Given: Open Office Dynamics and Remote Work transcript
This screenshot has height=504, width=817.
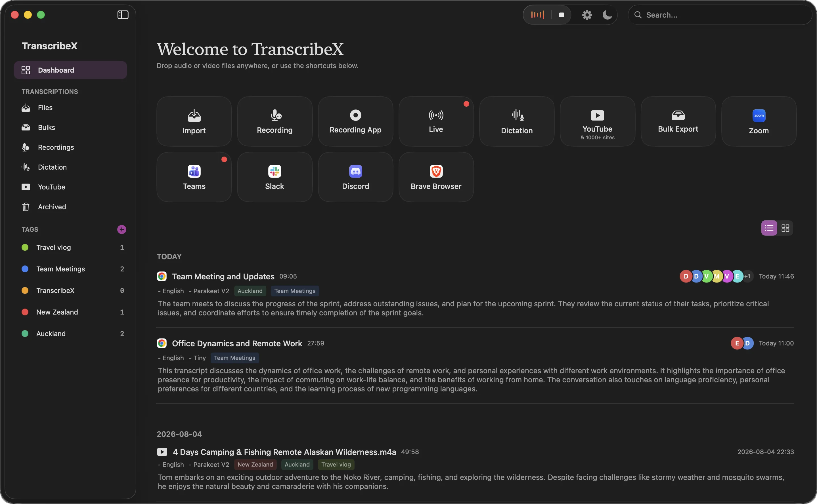Looking at the screenshot, I should point(237,343).
